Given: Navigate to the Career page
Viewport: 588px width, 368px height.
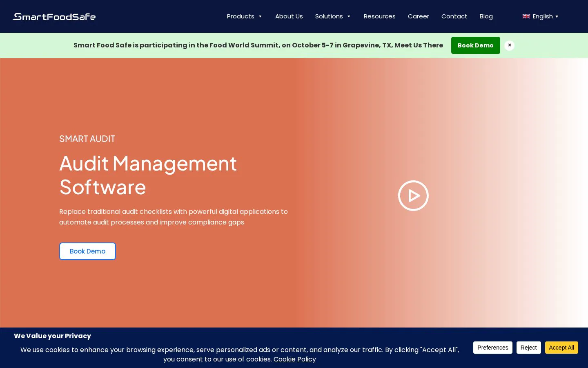Looking at the screenshot, I should (418, 16).
